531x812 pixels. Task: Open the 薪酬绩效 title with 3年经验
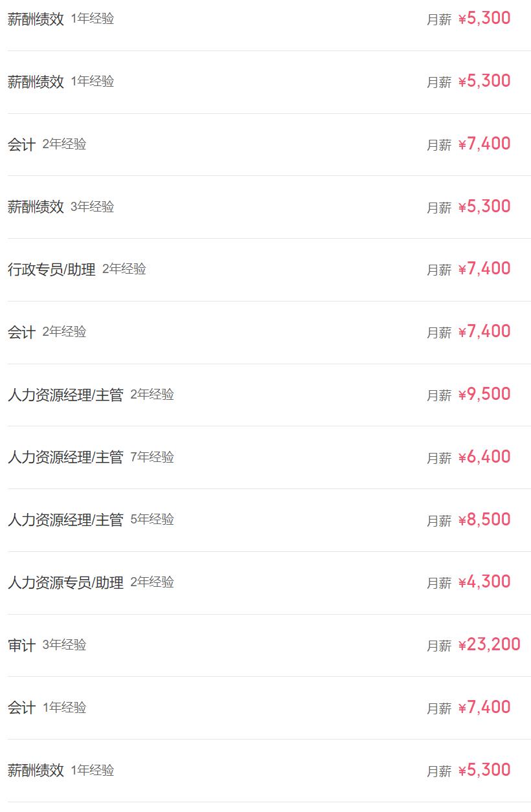(x=36, y=206)
